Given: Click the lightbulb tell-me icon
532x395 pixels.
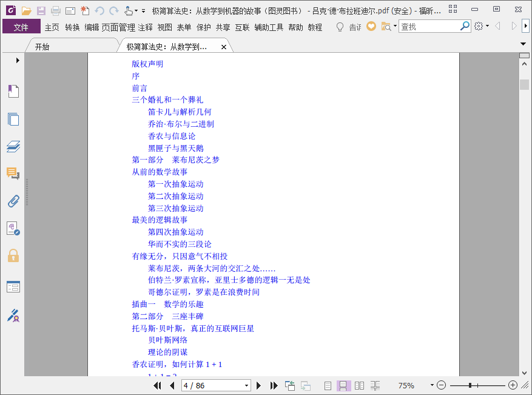Looking at the screenshot, I should click(340, 27).
